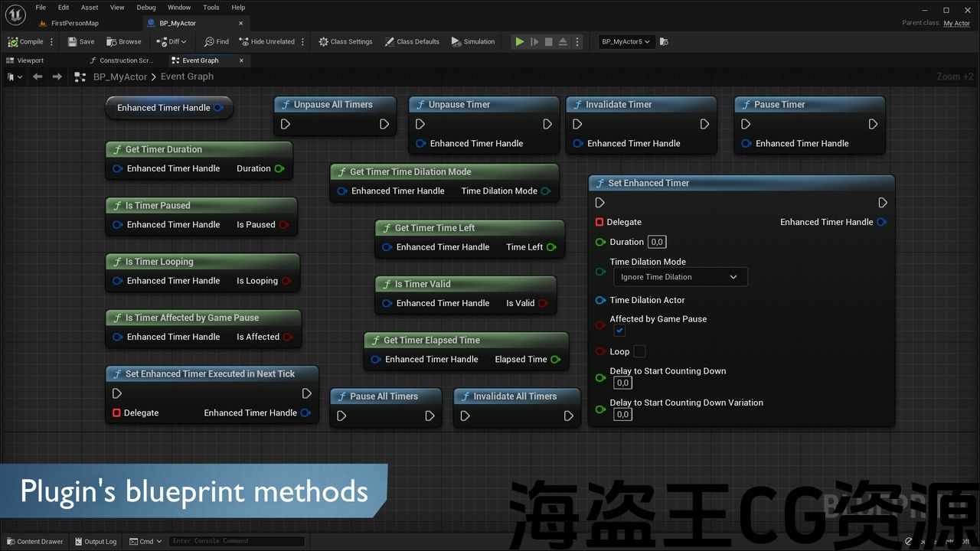The image size is (980, 551).
Task: Click the Time Left output pin
Action: tap(551, 247)
